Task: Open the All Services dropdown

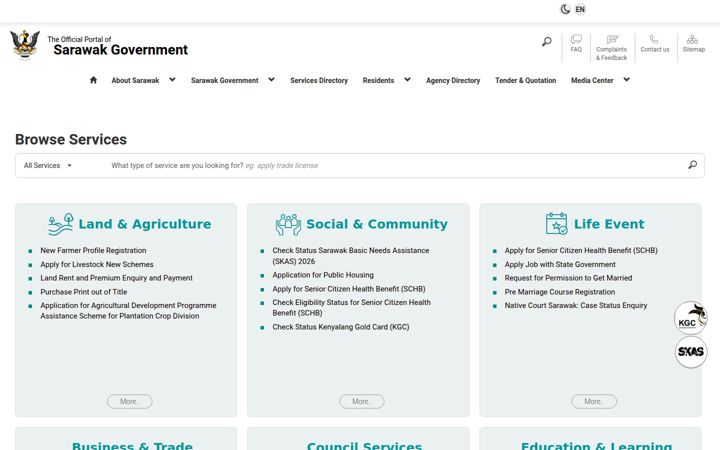Action: [48, 165]
